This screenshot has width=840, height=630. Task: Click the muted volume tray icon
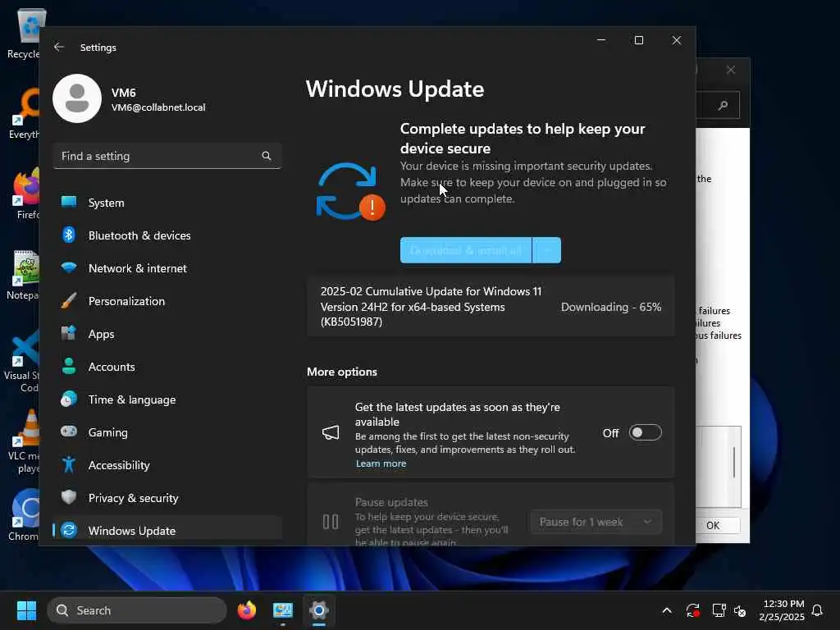pos(740,610)
